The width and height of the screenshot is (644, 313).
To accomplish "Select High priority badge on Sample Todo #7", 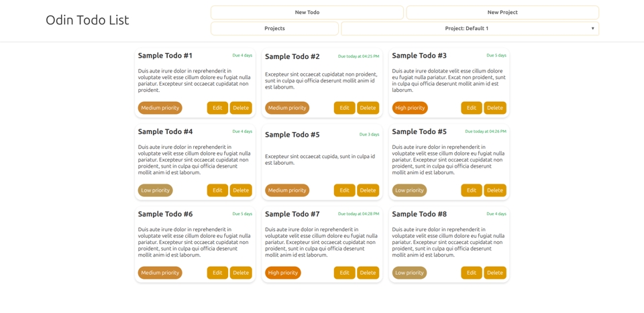I will pos(282,273).
